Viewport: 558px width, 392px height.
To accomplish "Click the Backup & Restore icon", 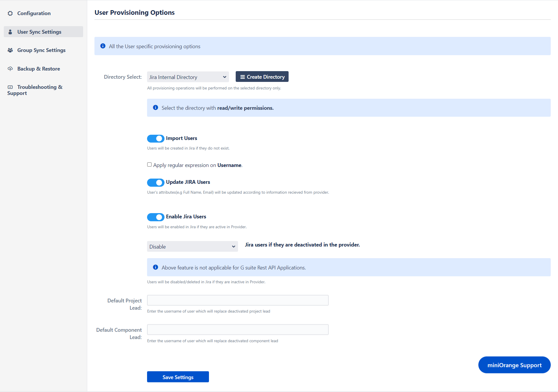I will click(11, 68).
